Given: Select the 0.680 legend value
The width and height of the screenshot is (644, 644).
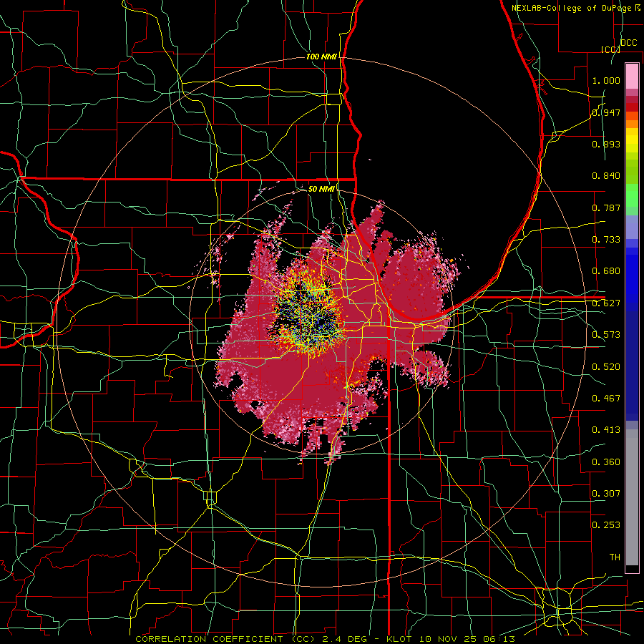Looking at the screenshot, I should (606, 271).
